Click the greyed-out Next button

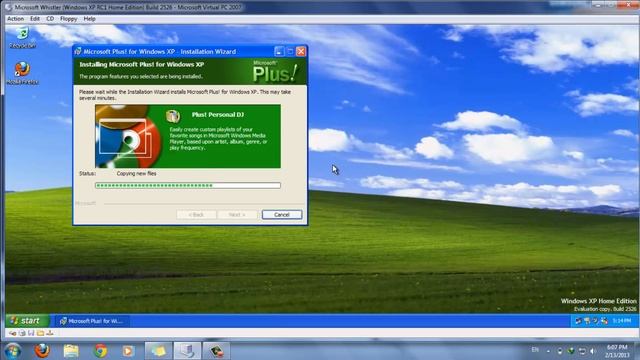click(x=237, y=215)
